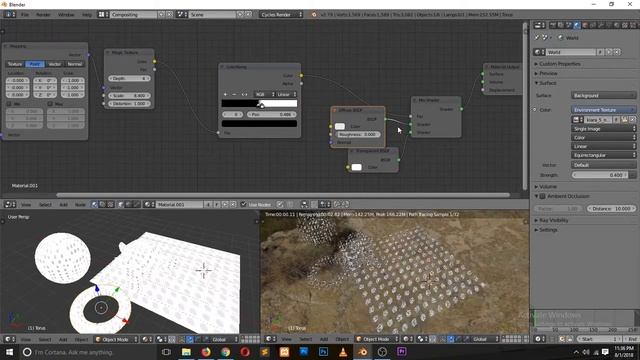
Task: Browse world datablocks icon beside World name
Action: [539, 52]
